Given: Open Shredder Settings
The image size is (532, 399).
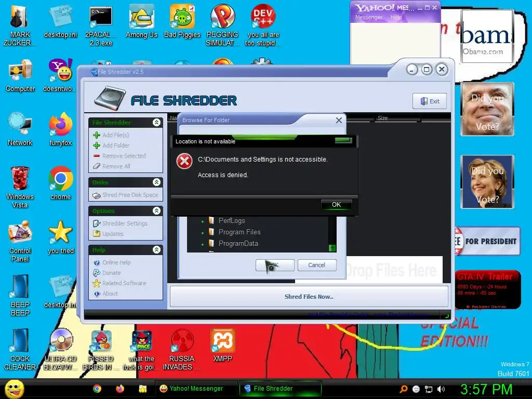Looking at the screenshot, I should point(120,223).
